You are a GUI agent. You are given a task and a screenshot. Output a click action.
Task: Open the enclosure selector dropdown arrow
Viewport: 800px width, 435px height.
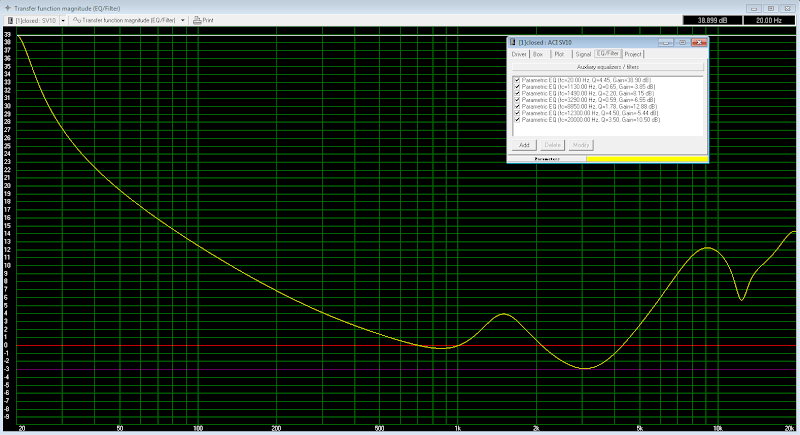click(x=63, y=19)
